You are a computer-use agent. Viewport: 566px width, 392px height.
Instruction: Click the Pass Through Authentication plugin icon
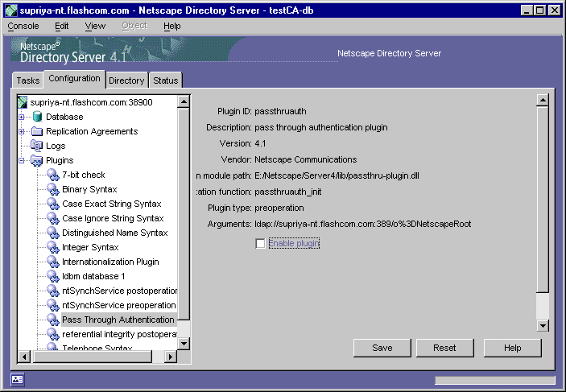[52, 320]
